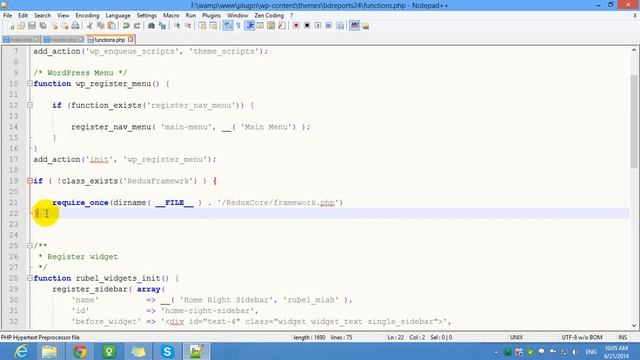Toggle INS overwrite mode in status bar
Screen dimensions: 640x360
coord(622,338)
